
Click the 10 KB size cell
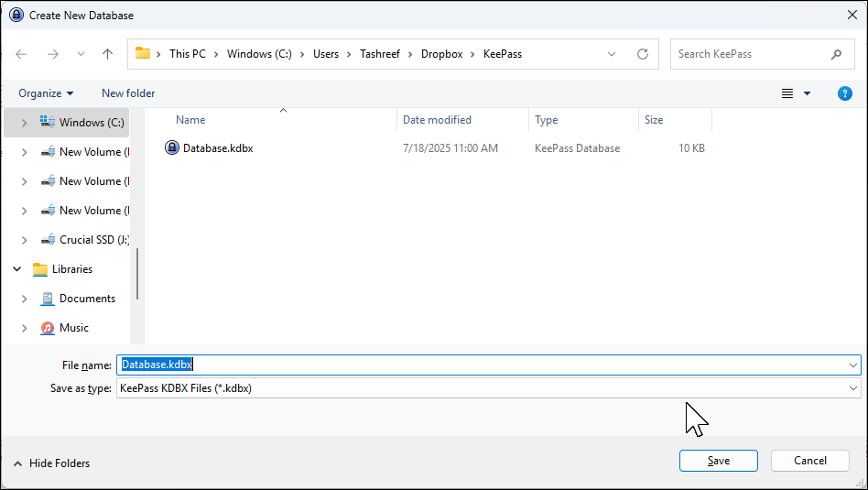click(691, 148)
